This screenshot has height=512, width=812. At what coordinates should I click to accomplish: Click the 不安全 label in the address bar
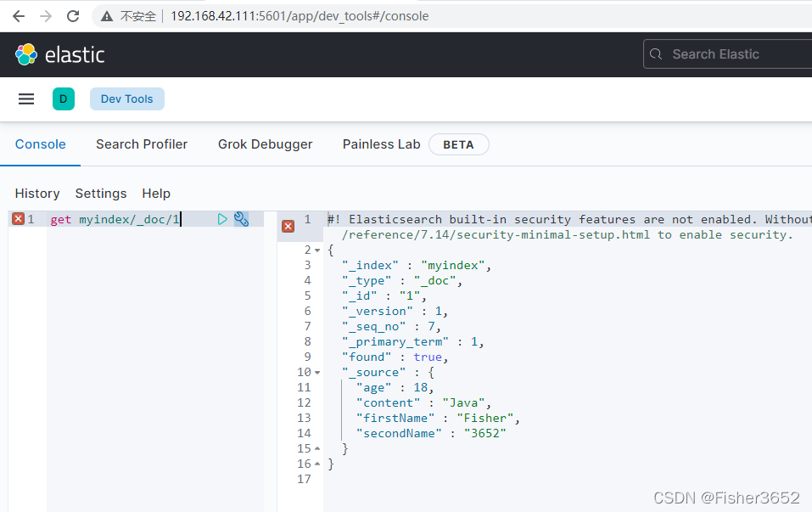137,16
